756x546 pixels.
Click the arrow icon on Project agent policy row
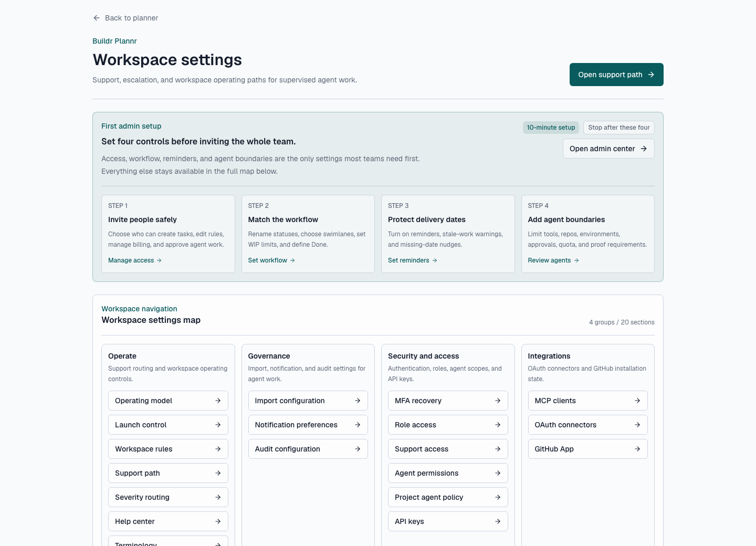(x=498, y=497)
